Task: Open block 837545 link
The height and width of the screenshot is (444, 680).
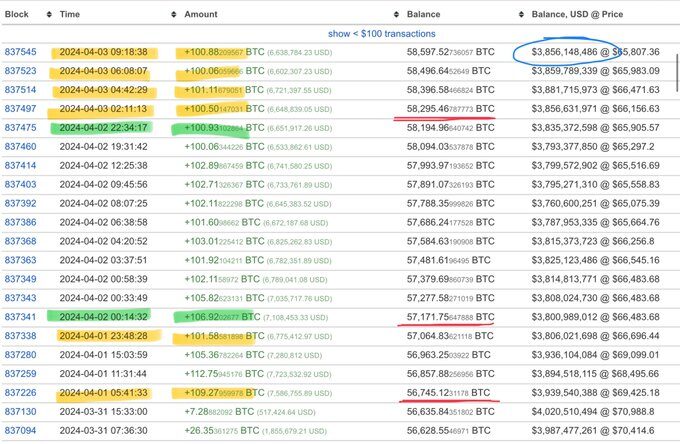Action: (21, 53)
